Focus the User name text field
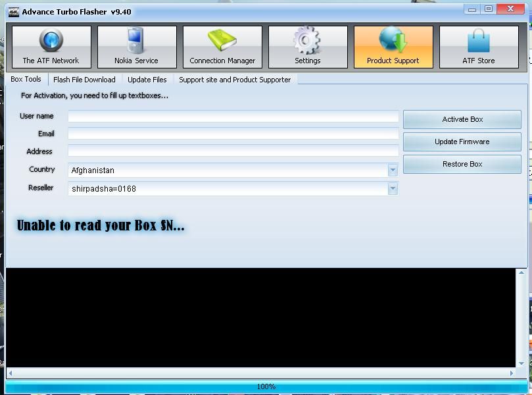The width and height of the screenshot is (532, 395). coord(233,116)
